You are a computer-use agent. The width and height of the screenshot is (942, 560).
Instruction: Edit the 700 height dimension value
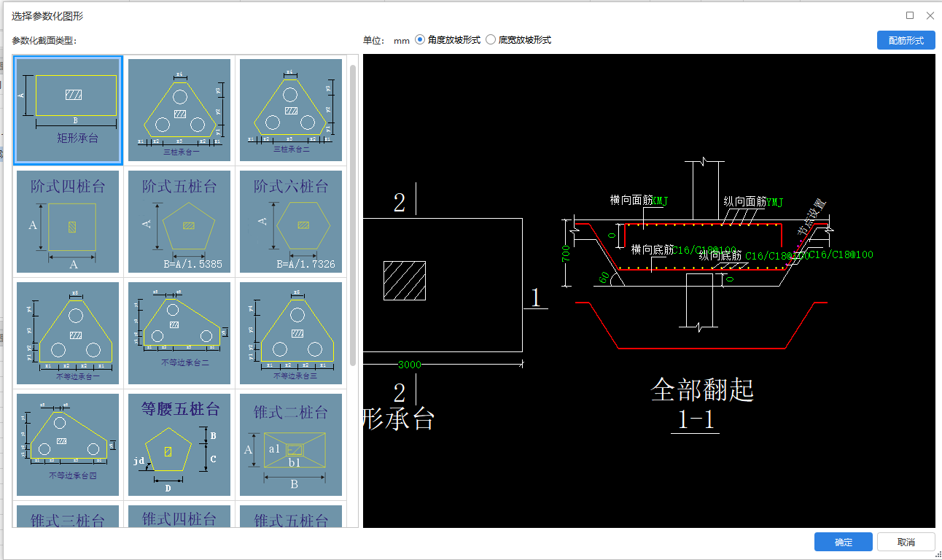(567, 254)
